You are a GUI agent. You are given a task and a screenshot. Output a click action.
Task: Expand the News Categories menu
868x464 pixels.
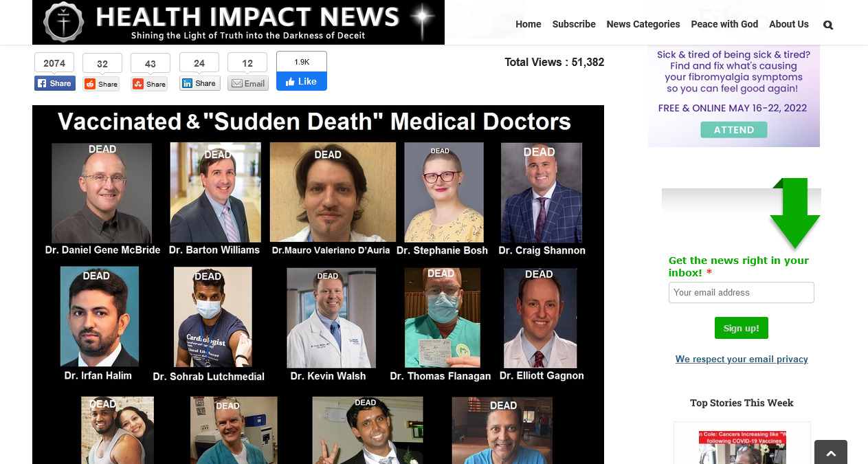point(643,24)
